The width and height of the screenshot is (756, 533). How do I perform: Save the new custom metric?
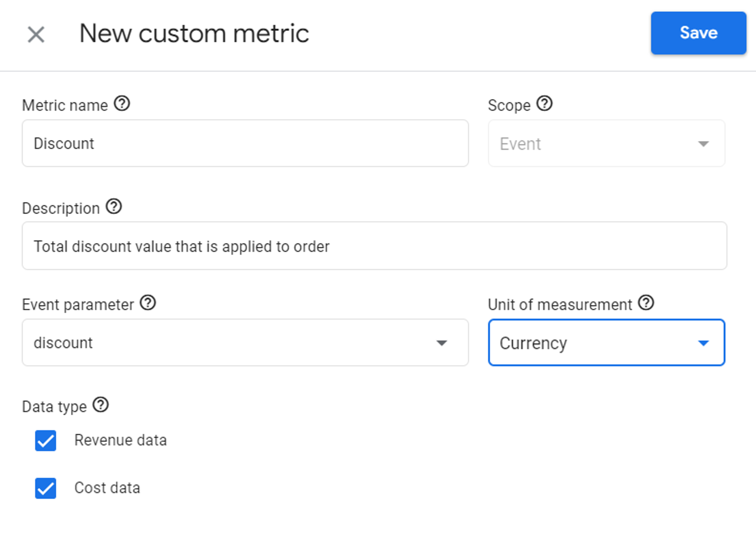[698, 33]
